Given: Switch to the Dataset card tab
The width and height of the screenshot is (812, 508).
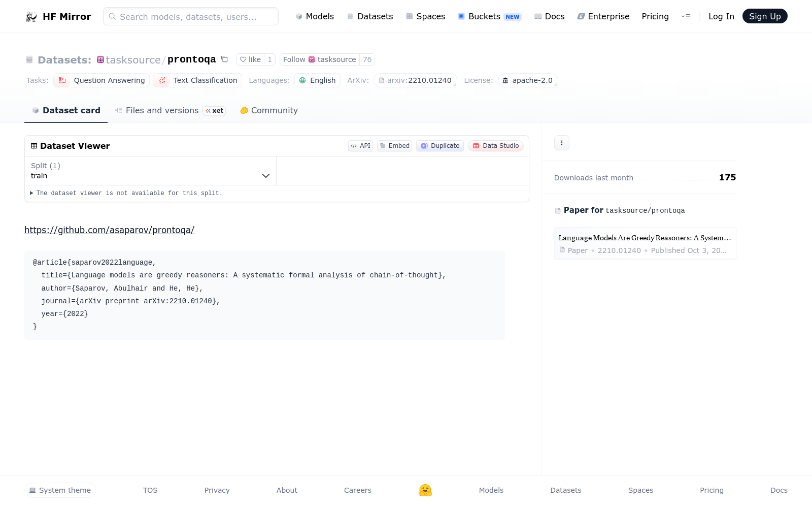Looking at the screenshot, I should click(x=66, y=110).
